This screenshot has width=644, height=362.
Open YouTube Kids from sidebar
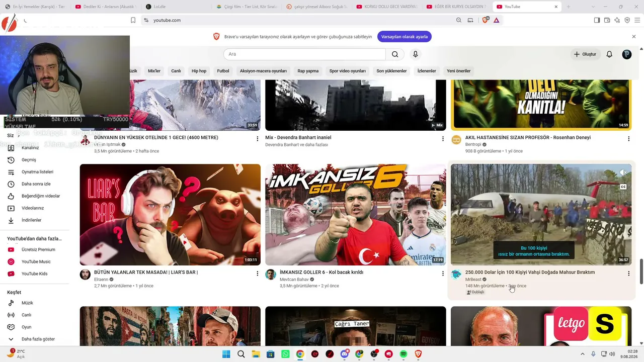(35, 274)
